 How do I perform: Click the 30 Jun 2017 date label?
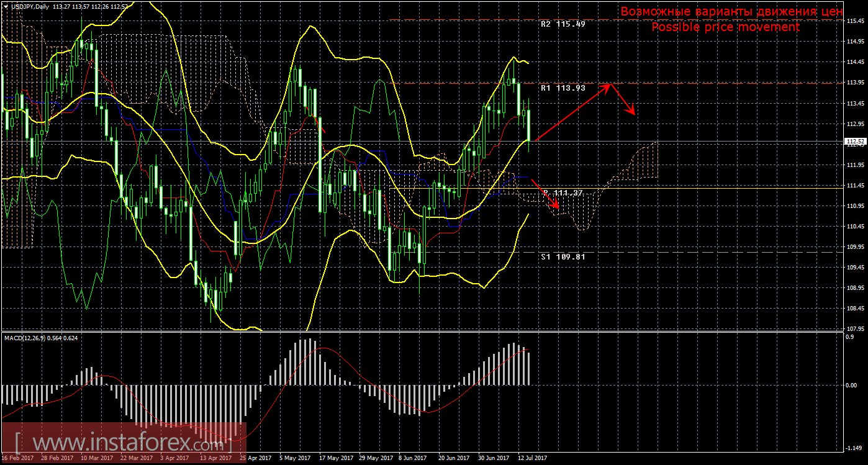coord(494,458)
